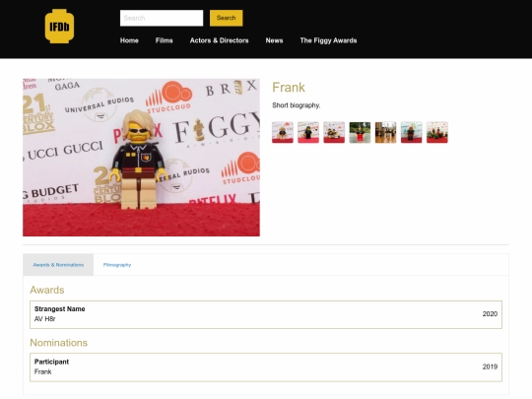This screenshot has height=399, width=532.
Task: Open the Participant 2019 nomination entry
Action: click(266, 367)
